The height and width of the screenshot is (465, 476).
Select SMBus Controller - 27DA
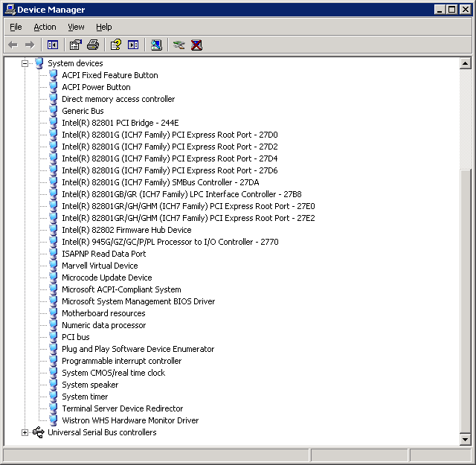(161, 182)
